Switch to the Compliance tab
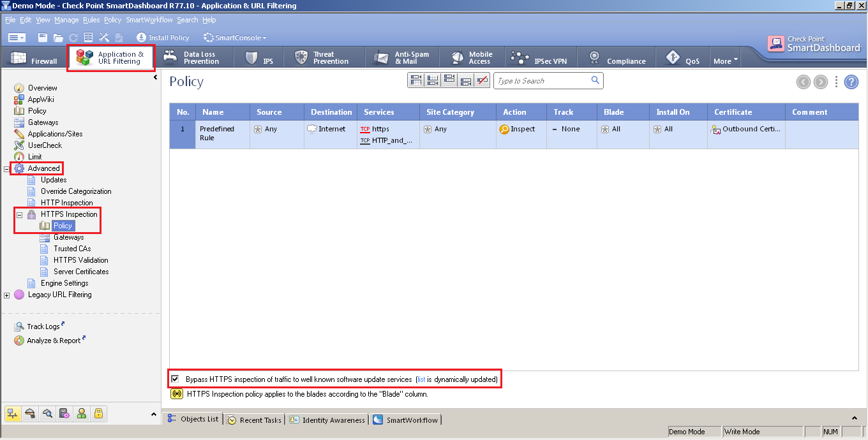This screenshot has height=440, width=868. coord(617,58)
